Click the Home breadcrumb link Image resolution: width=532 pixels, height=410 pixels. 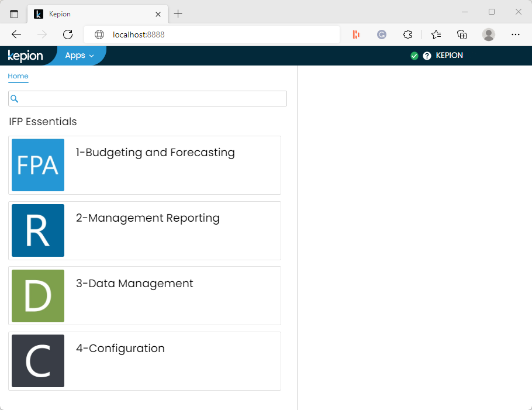[x=18, y=76]
